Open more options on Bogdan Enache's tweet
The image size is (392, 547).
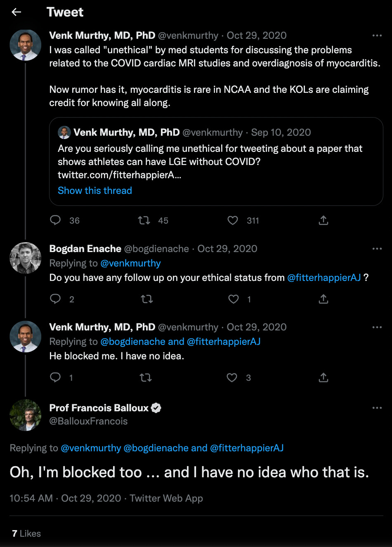point(377,249)
